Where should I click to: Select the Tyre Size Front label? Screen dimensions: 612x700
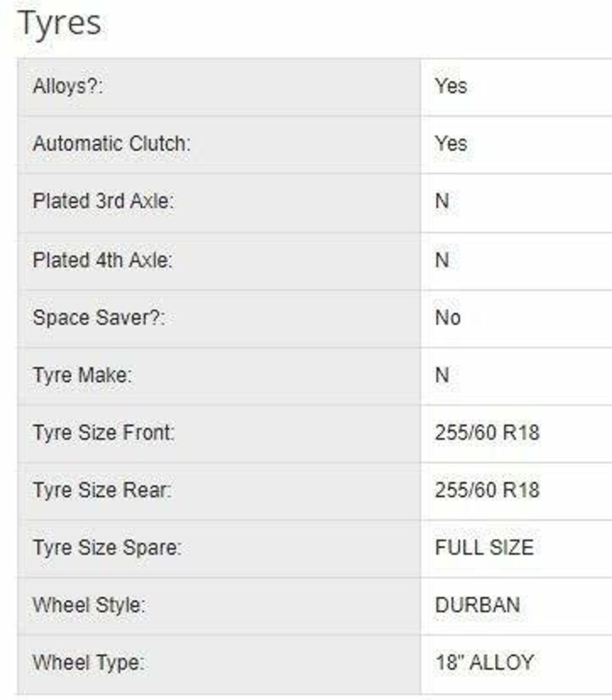104,433
